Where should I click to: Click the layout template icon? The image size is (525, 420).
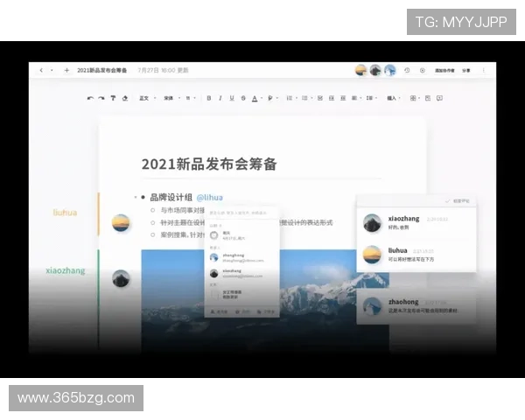(428, 98)
